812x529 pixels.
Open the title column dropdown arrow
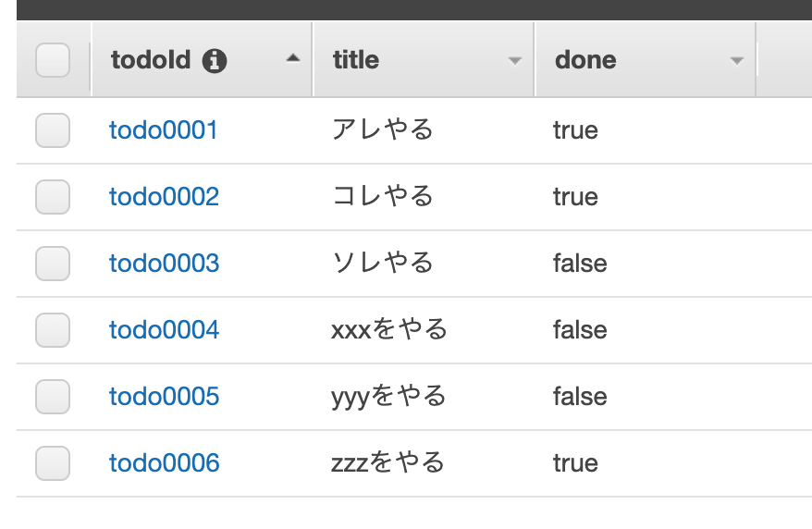[x=515, y=61]
